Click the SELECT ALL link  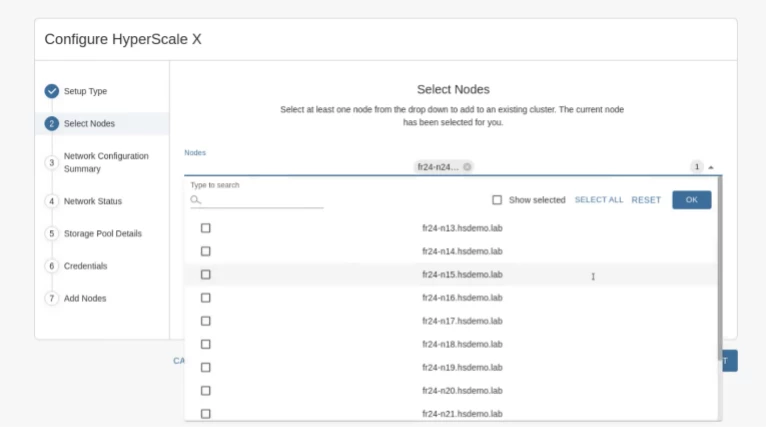[x=598, y=200]
